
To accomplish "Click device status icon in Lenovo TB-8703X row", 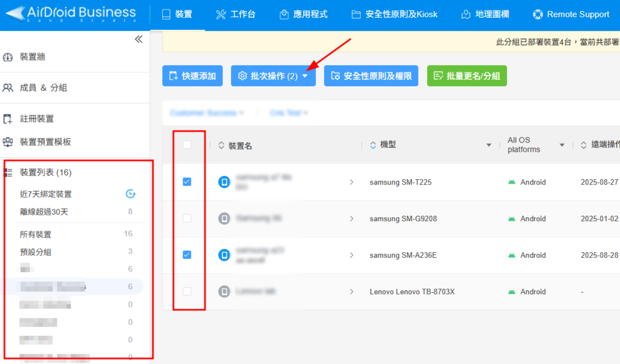I will click(x=224, y=291).
